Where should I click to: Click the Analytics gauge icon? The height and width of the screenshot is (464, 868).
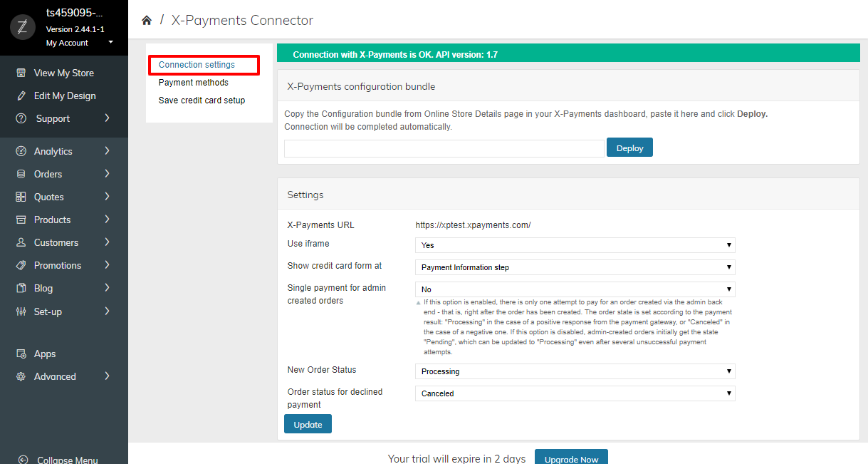pyautogui.click(x=21, y=151)
